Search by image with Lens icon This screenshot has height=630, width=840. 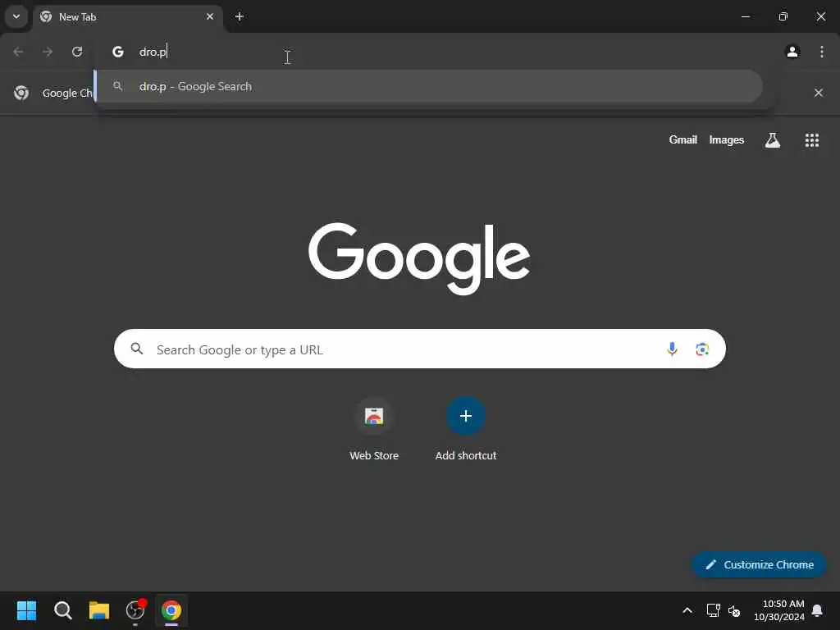coord(702,349)
